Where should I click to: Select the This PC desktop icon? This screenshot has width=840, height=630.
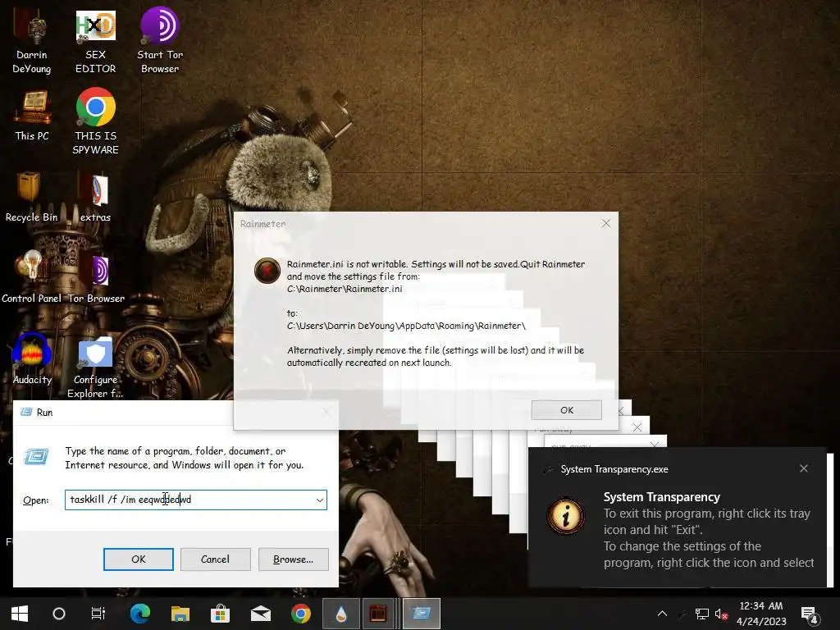click(32, 116)
